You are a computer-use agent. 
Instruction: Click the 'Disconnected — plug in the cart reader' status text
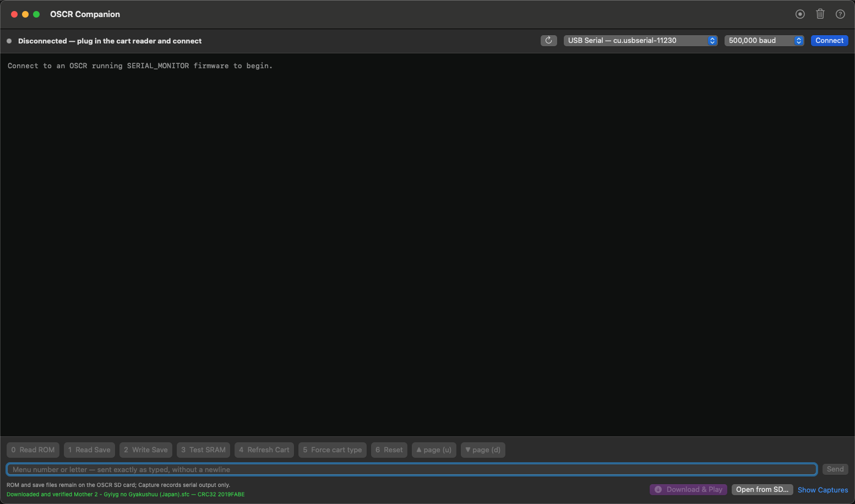point(110,41)
